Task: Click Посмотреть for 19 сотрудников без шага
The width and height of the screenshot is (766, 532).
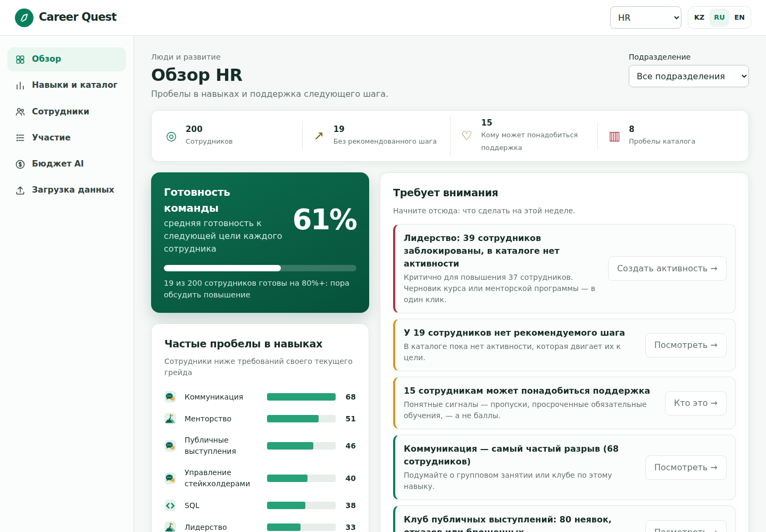Action: pos(686,345)
